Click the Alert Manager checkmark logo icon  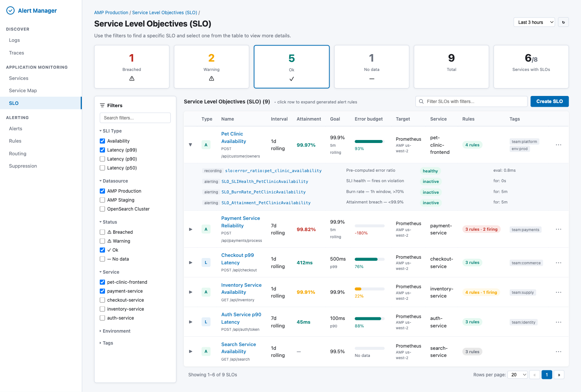[10, 10]
